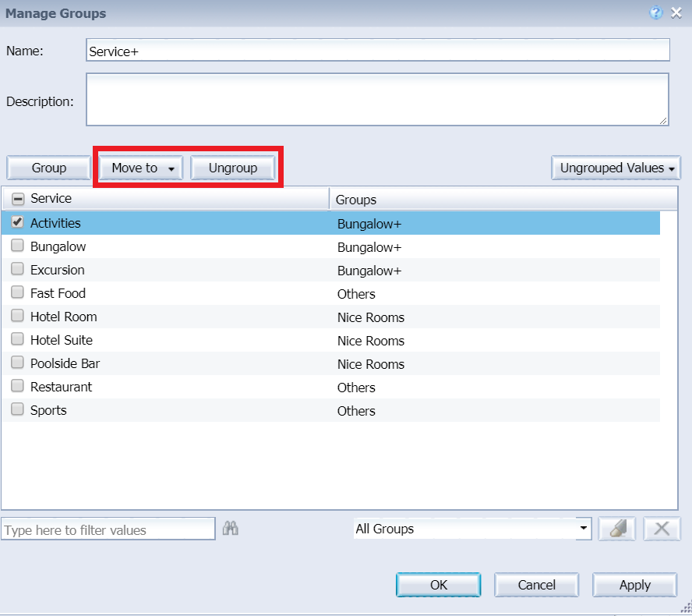Uncheck the Activities checkbox
This screenshot has height=616, width=692.
point(17,222)
